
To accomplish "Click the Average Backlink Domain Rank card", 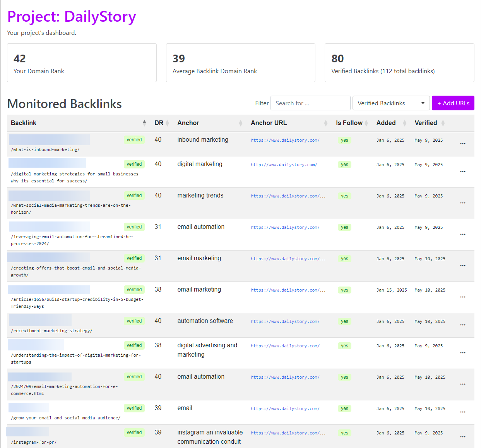I will click(241, 63).
